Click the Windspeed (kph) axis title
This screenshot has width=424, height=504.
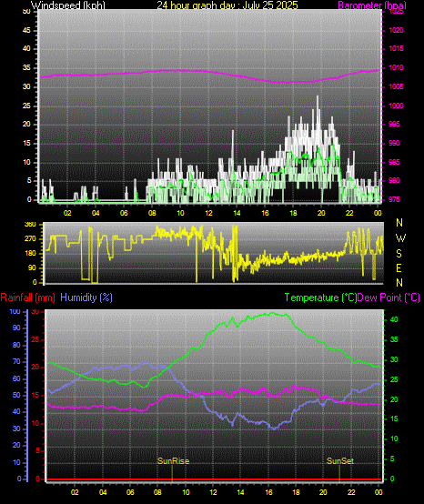(x=68, y=5)
